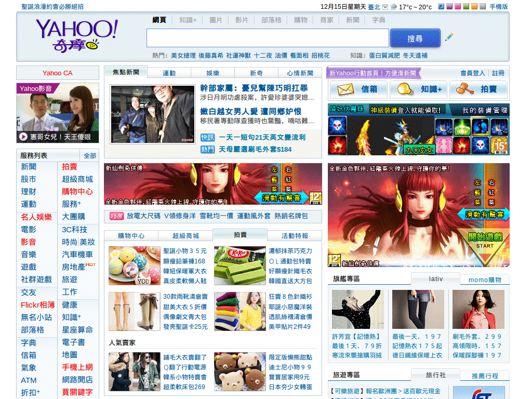This screenshot has height=399, width=532.
Task: Open the 娛樂 news tab
Action: tap(212, 73)
